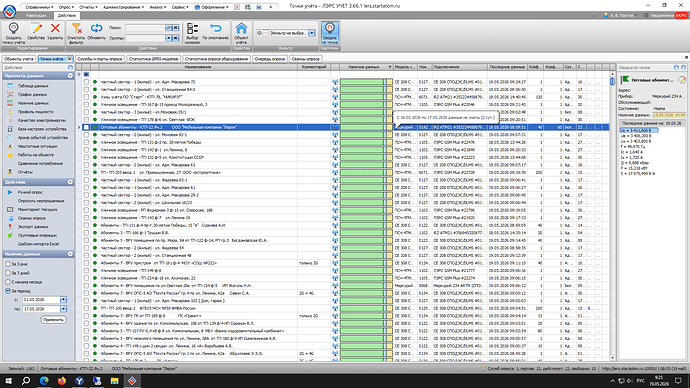Switch to the Навигация ribbon tab
Screen dimensions: 690x388
(x=36, y=15)
